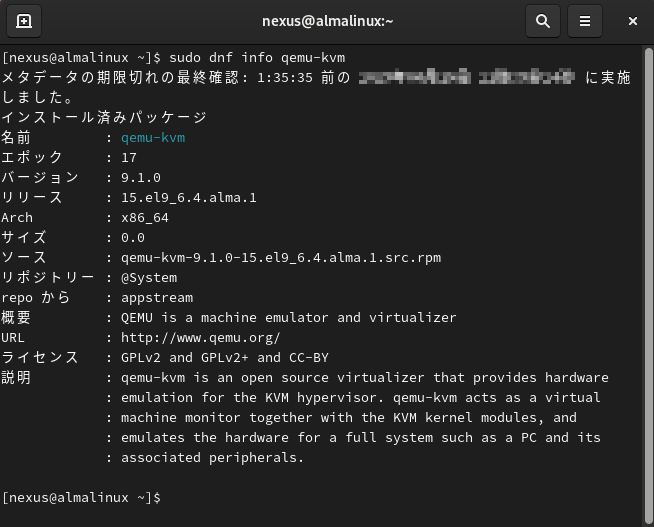Click the release value 15.el9_6.4.alma.1
The width and height of the screenshot is (654, 527).
tap(189, 198)
